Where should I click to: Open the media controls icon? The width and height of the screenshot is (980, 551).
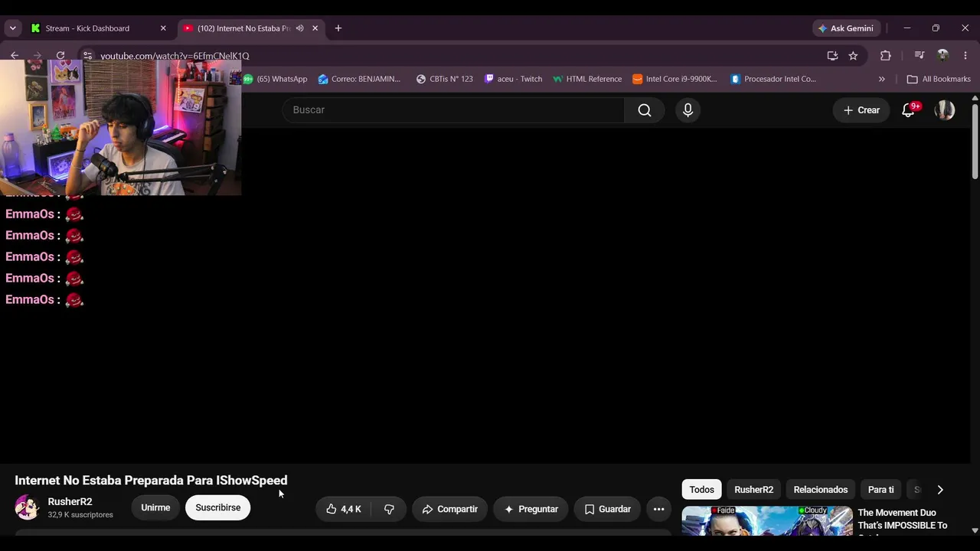(x=920, y=55)
